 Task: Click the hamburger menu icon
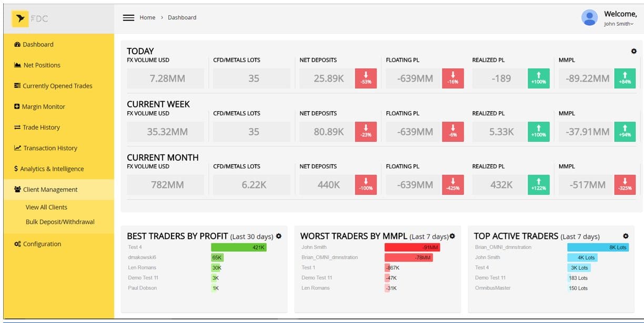[128, 17]
